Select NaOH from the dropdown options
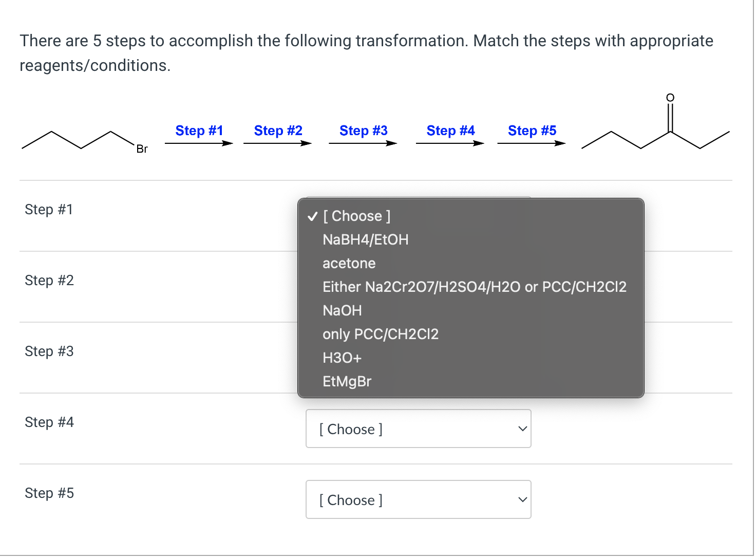The image size is (756, 558). [x=342, y=310]
